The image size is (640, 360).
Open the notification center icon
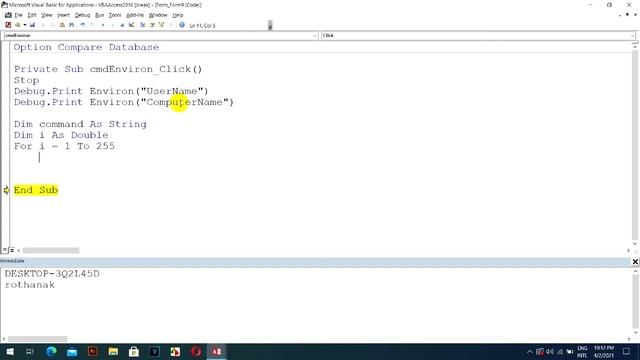627,352
